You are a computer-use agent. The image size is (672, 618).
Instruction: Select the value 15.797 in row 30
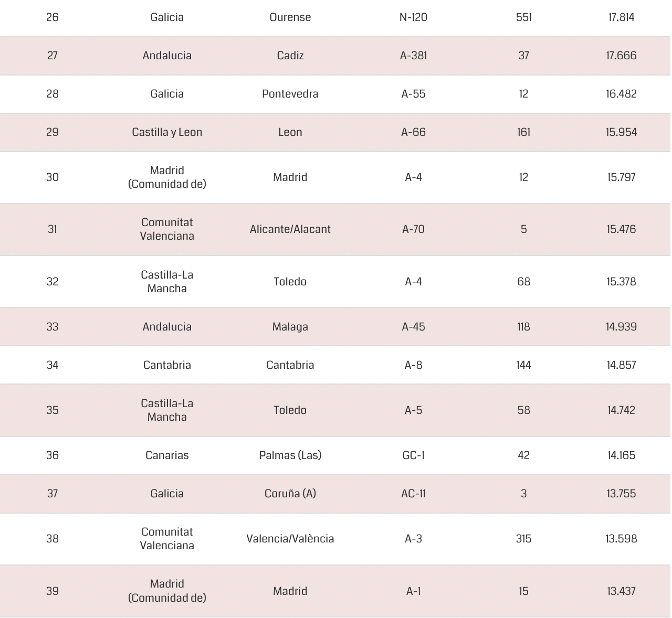(x=621, y=177)
